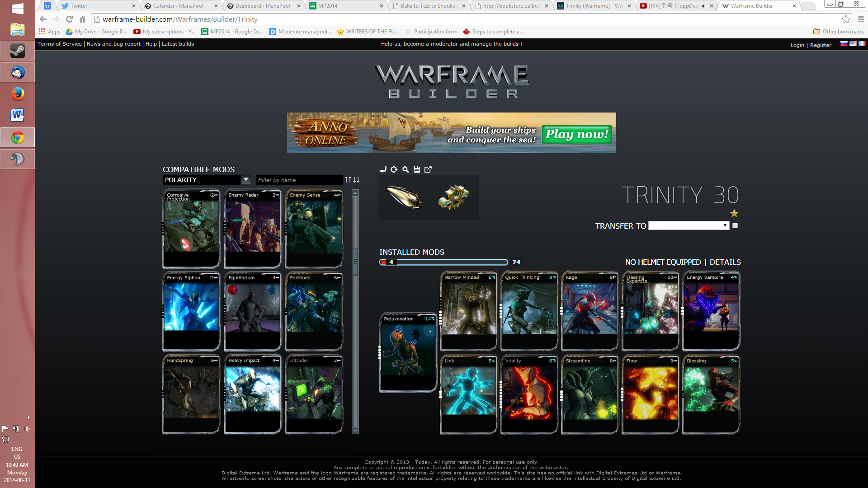The image size is (868, 488).
Task: Select the Equilibrium mod card
Action: (x=253, y=312)
